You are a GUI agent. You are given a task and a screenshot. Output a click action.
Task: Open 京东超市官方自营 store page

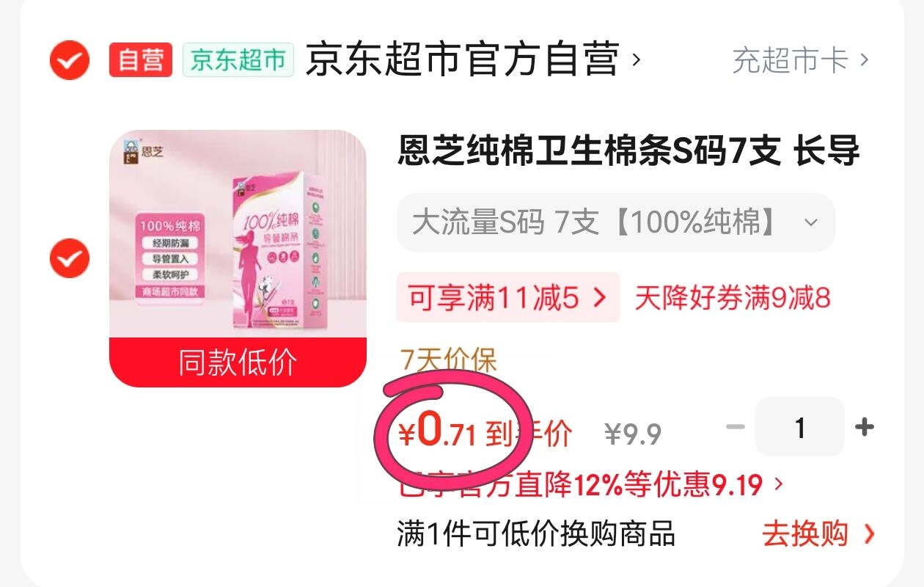tap(463, 59)
